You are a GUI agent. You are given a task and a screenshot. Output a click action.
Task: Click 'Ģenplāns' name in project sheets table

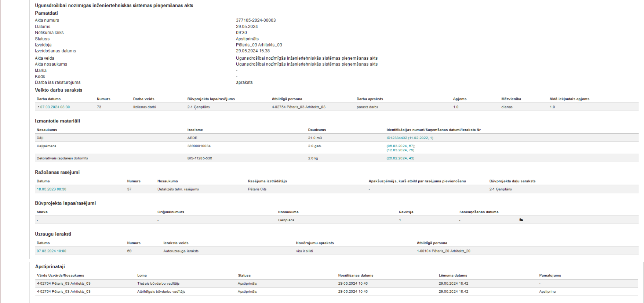286,220
